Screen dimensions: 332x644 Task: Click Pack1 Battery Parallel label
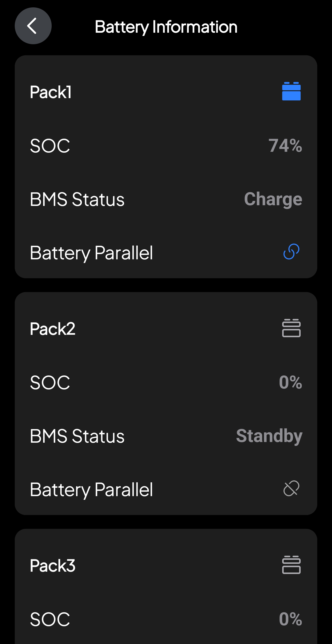pyautogui.click(x=91, y=253)
